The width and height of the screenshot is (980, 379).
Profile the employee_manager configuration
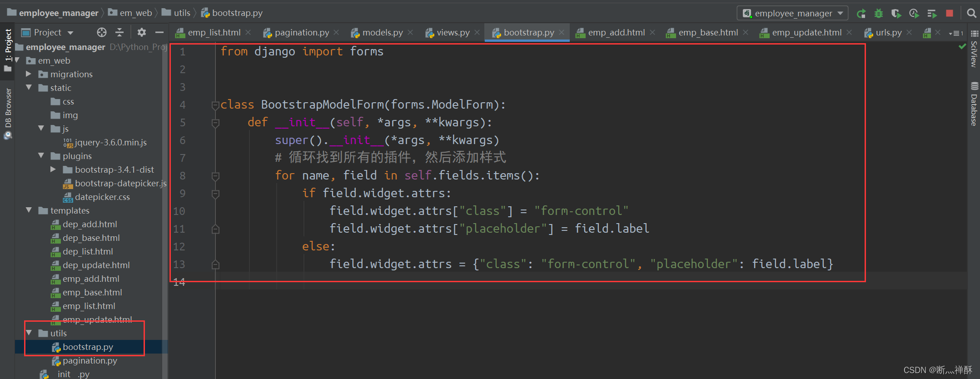click(x=914, y=14)
